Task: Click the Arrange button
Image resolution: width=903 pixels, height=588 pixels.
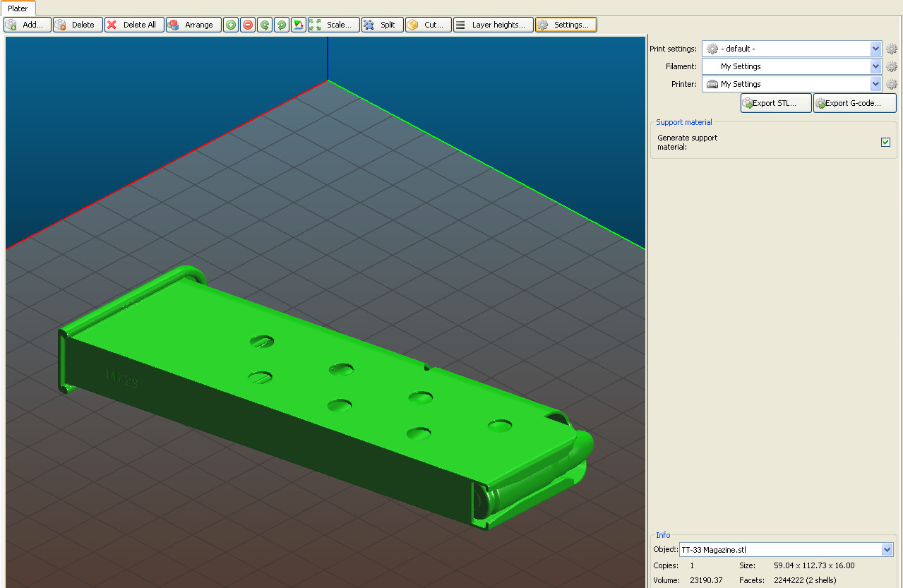Action: click(x=193, y=25)
